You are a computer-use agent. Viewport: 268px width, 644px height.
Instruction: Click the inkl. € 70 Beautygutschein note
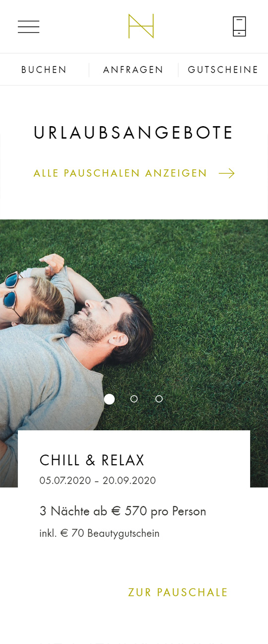[x=99, y=533]
